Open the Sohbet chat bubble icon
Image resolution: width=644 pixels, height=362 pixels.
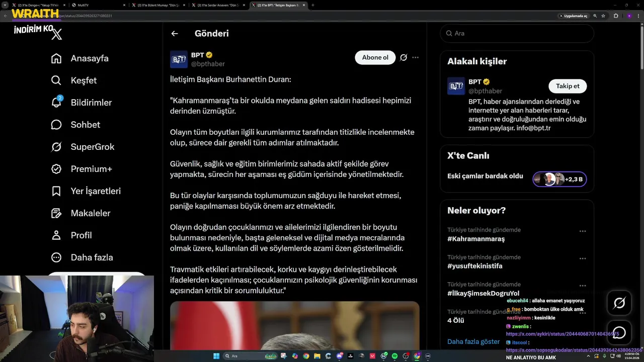point(56,125)
